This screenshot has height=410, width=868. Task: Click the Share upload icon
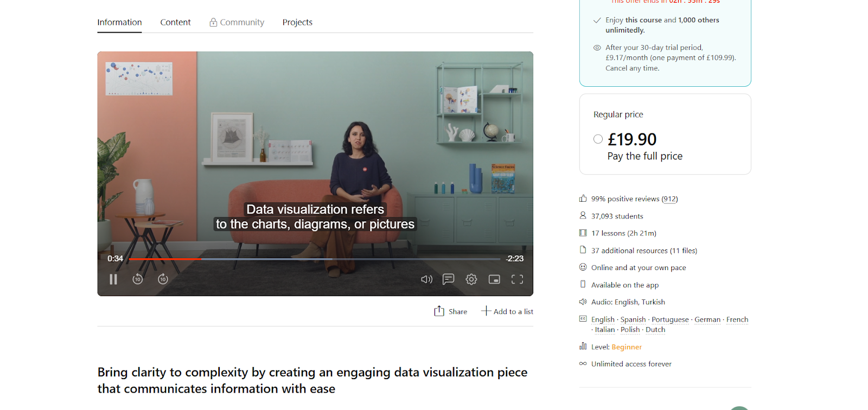(439, 311)
